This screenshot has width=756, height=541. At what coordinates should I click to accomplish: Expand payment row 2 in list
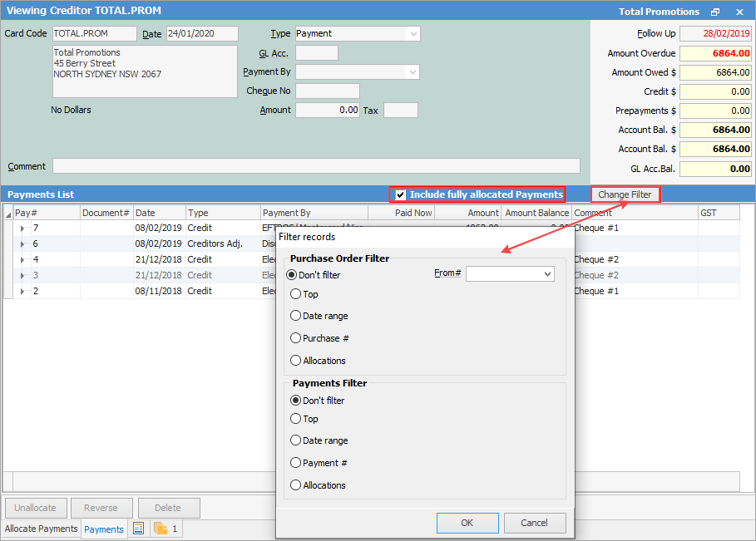click(x=22, y=292)
